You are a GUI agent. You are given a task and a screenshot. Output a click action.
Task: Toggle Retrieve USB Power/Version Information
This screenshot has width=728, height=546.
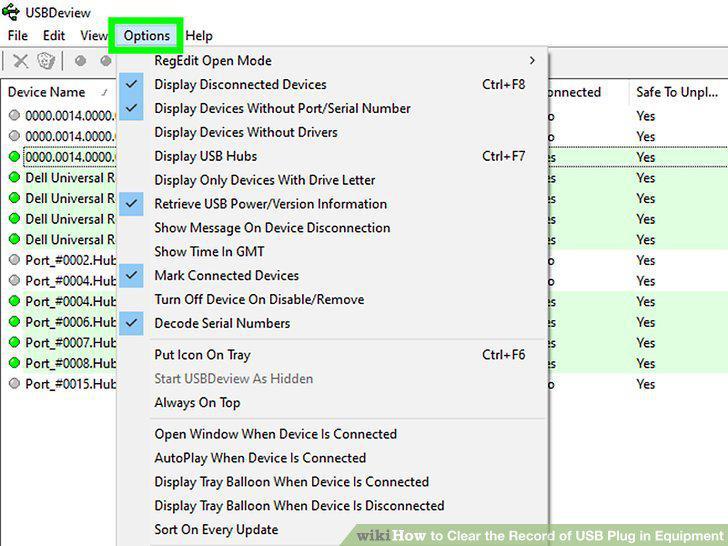click(332, 204)
